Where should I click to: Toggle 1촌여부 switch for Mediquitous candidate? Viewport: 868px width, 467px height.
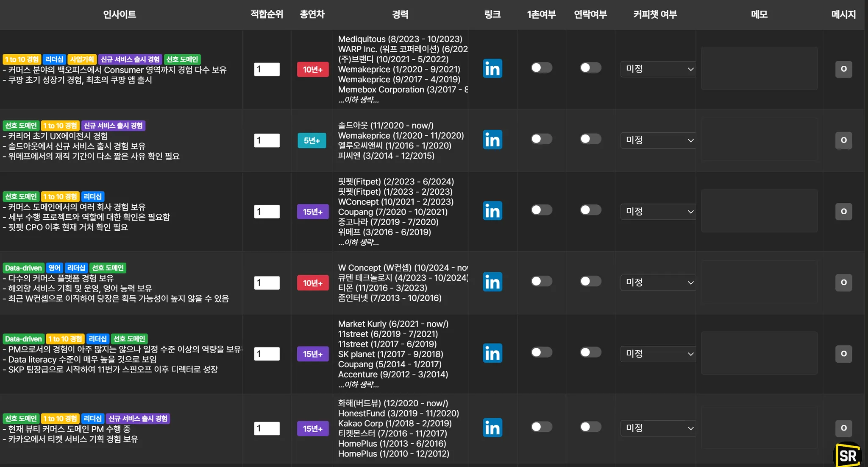point(541,68)
